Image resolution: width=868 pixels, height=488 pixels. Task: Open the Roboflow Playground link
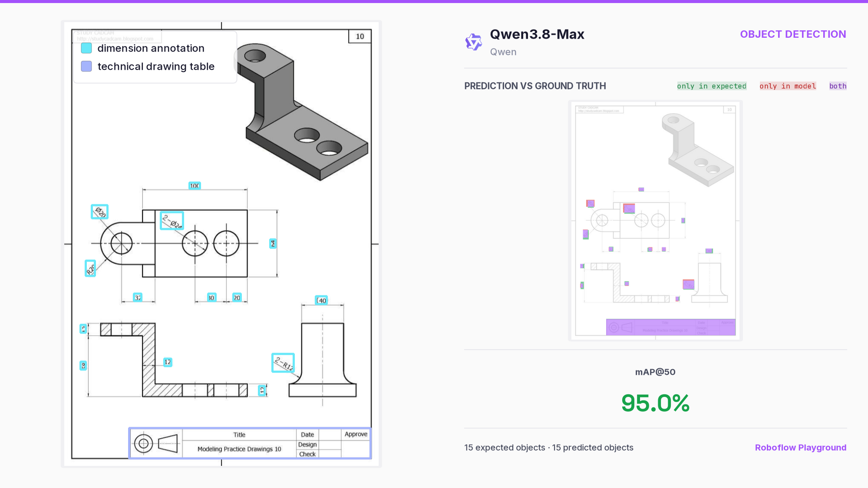(x=800, y=447)
